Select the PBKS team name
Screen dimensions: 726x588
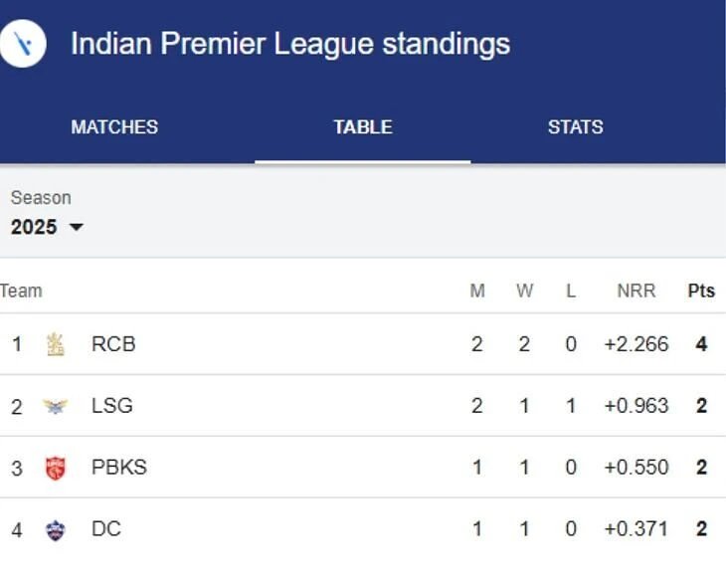pos(119,467)
